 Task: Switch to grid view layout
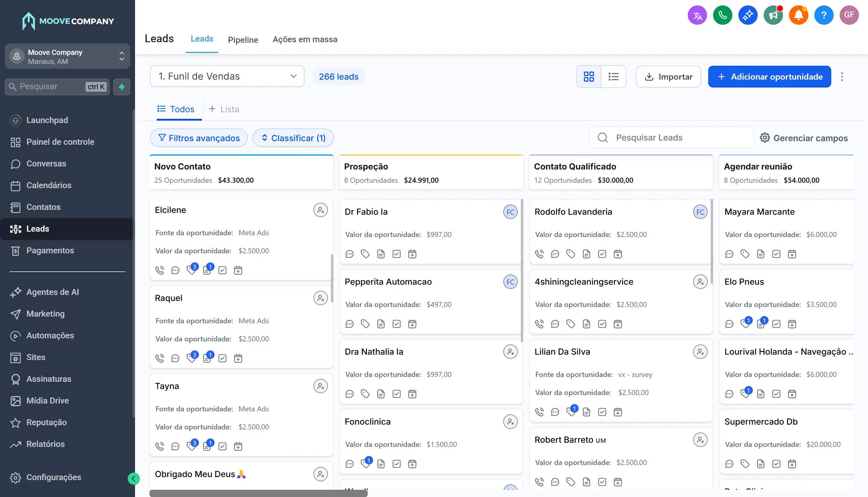click(x=589, y=77)
